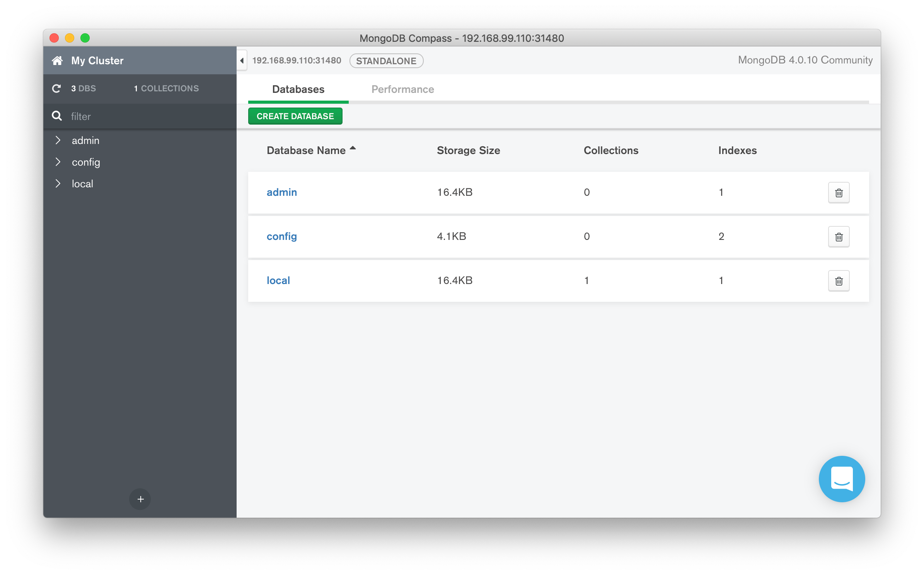Switch to the Performance tab
This screenshot has width=924, height=575.
click(x=402, y=89)
